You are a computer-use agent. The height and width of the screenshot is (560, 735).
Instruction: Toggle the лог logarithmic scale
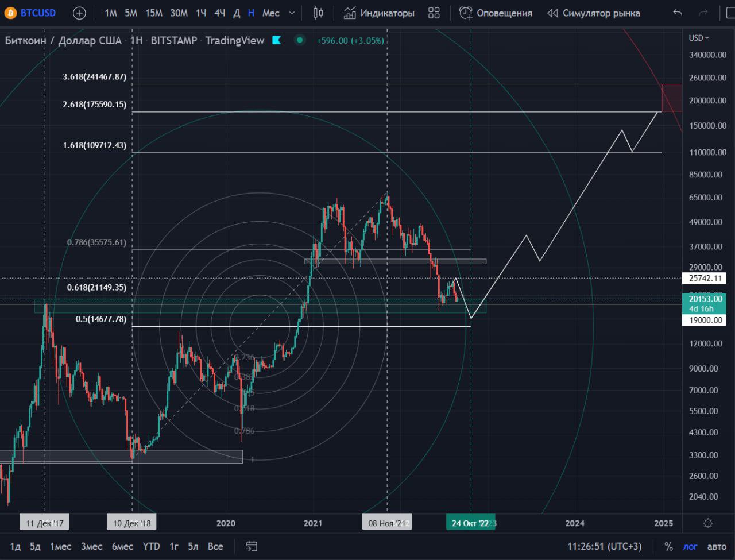[x=690, y=546]
